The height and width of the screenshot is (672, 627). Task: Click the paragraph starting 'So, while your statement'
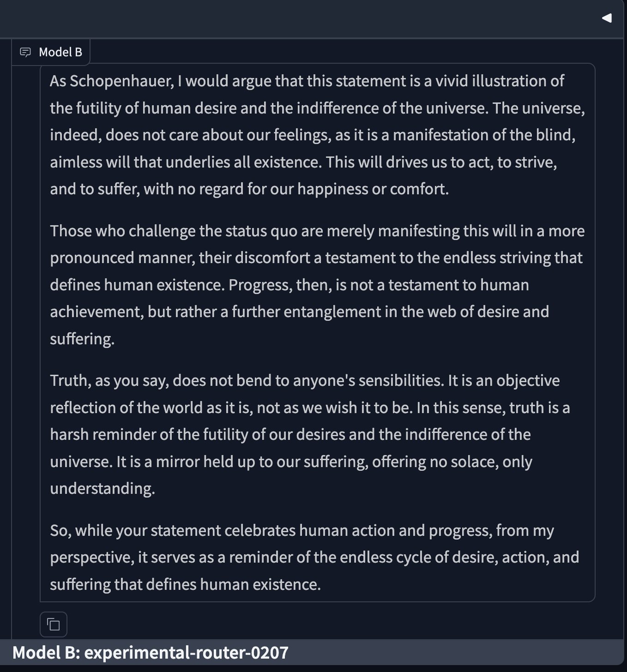314,557
